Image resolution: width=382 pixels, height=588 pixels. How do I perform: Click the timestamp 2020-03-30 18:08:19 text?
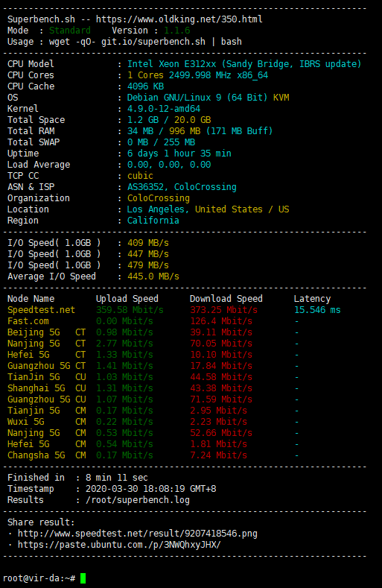(150, 489)
